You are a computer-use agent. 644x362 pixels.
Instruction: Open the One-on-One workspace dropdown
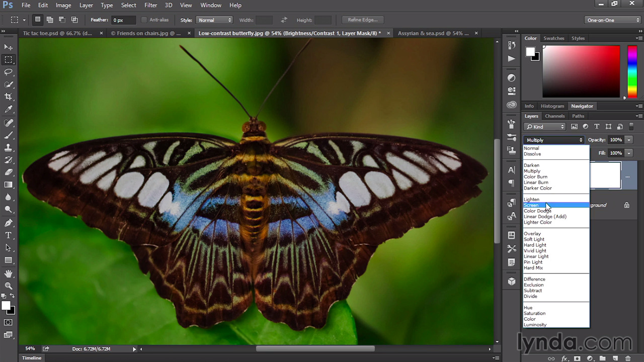pyautogui.click(x=613, y=20)
